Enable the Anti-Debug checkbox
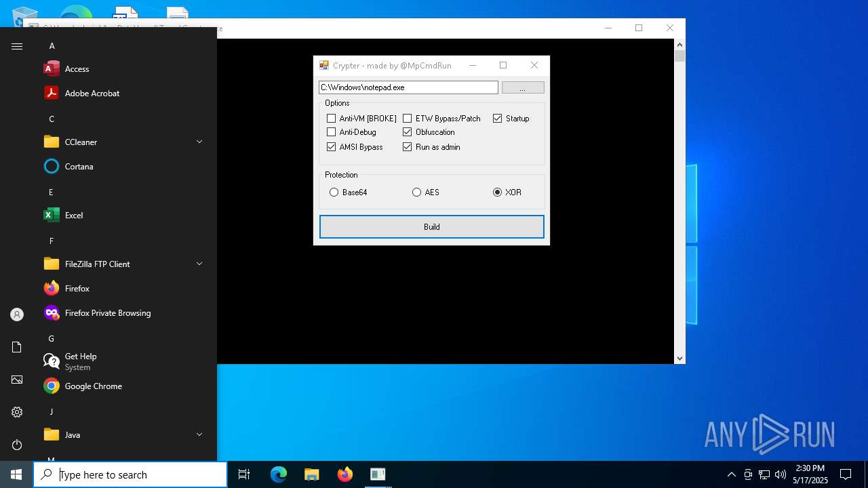The height and width of the screenshot is (488, 868). [x=331, y=132]
